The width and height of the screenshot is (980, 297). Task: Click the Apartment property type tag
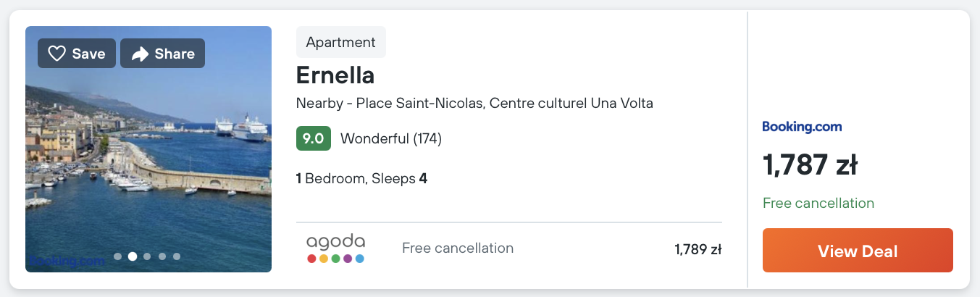(x=340, y=42)
